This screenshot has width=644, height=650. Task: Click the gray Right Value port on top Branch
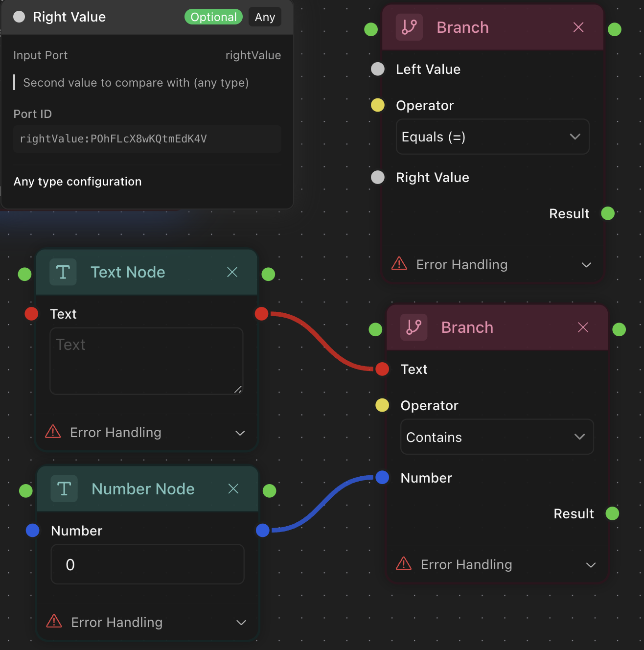[x=378, y=177]
